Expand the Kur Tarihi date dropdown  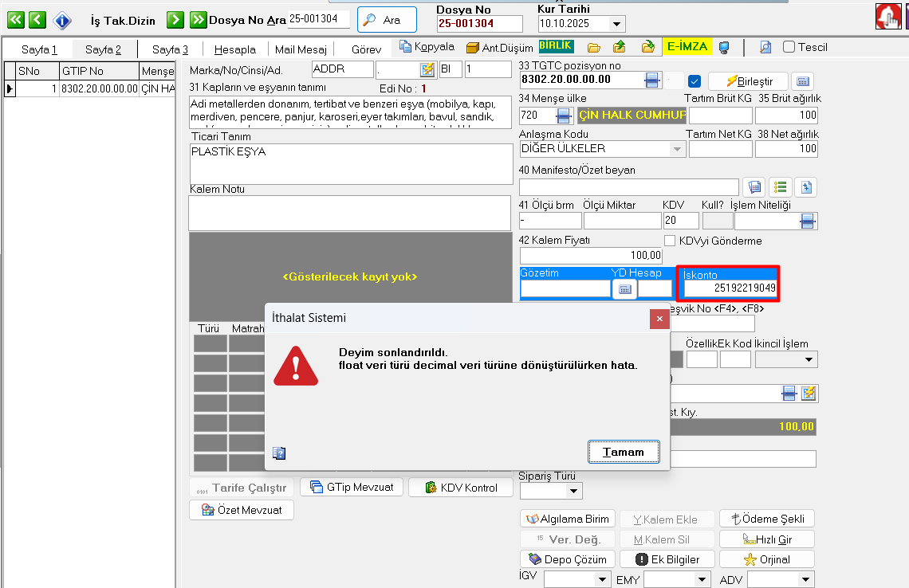tap(616, 24)
